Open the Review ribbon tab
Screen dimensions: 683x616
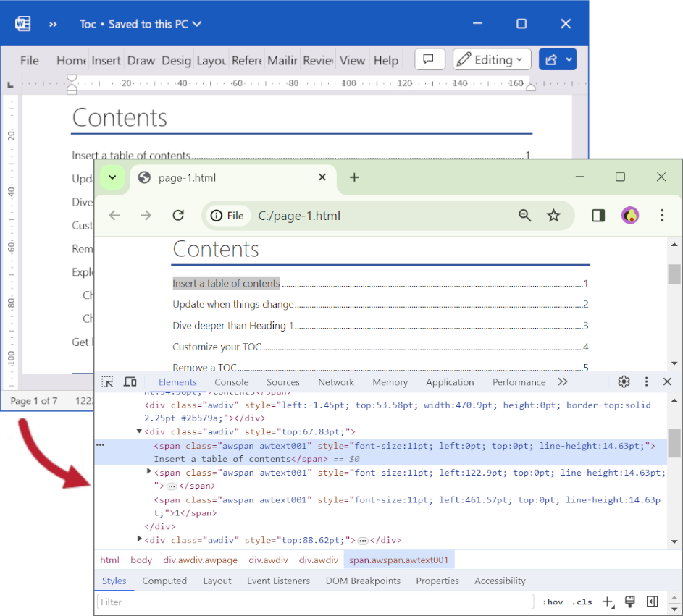pos(318,61)
